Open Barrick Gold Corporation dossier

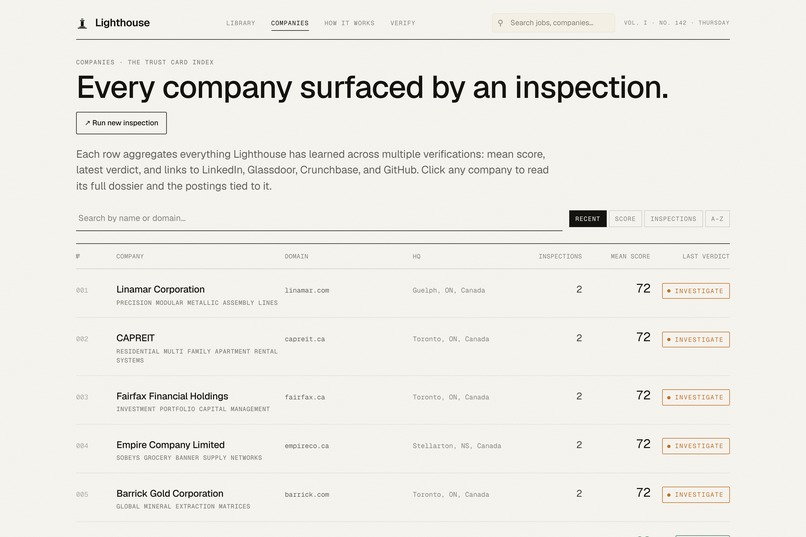tap(170, 493)
